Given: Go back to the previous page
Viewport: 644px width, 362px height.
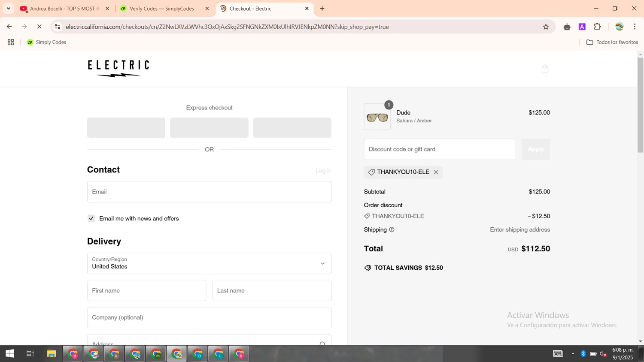Looking at the screenshot, I should [x=9, y=27].
